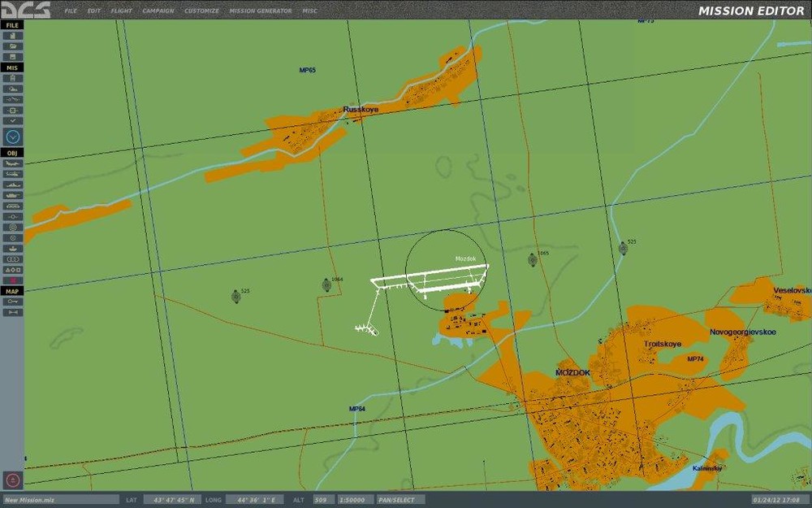Select the distance ruler map tool
This screenshot has height=508, width=812.
coord(12,312)
